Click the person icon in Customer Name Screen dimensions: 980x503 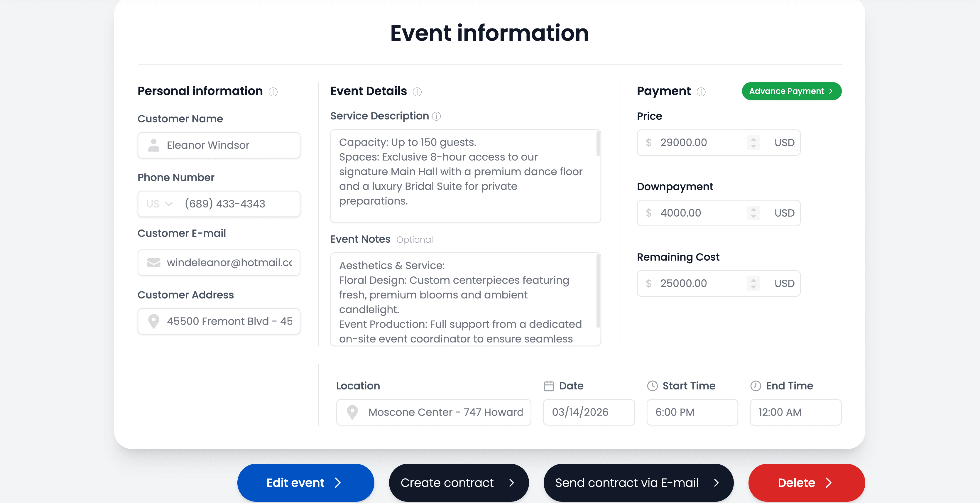pos(154,145)
